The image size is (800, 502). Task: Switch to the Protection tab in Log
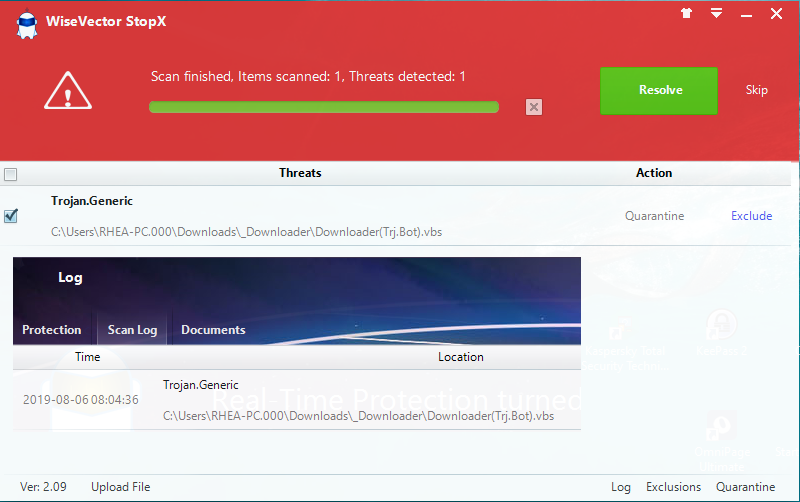[x=52, y=330]
